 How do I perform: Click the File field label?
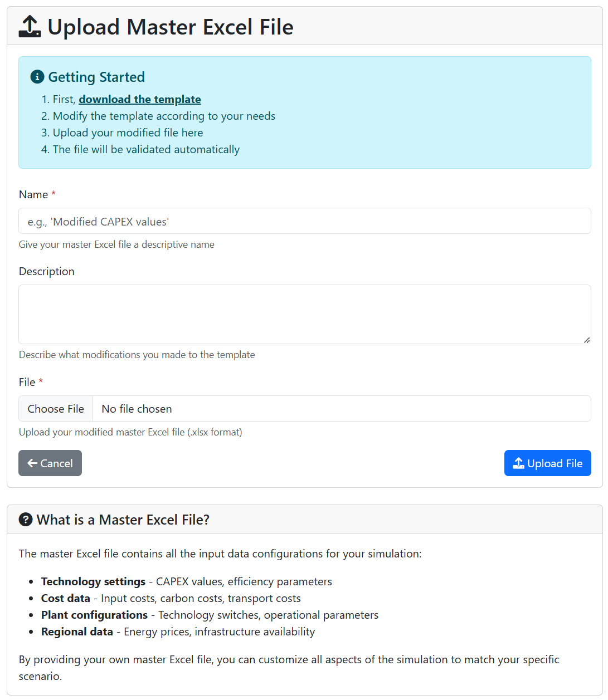pyautogui.click(x=27, y=382)
